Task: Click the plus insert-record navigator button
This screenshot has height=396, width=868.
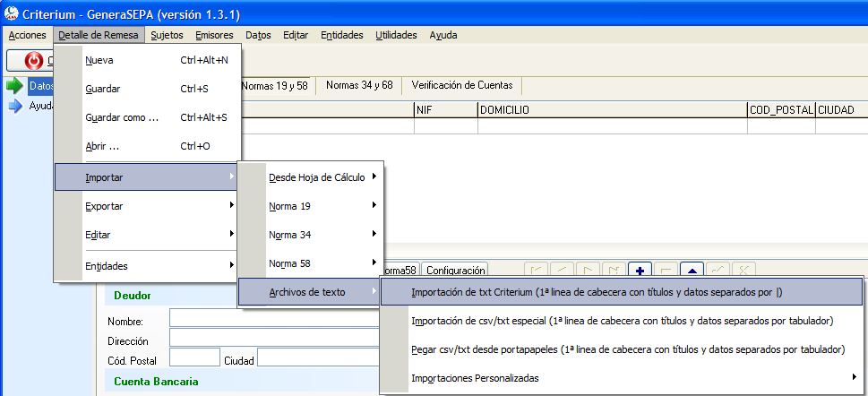Action: 640,270
